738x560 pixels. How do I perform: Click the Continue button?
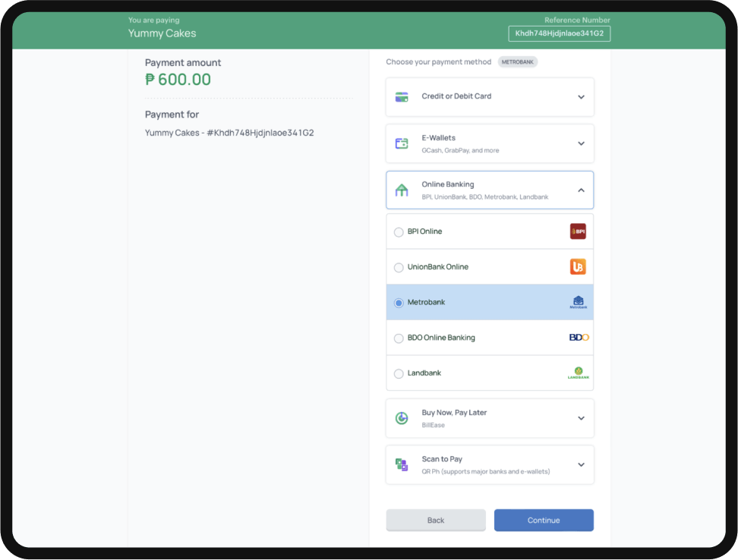pos(544,520)
